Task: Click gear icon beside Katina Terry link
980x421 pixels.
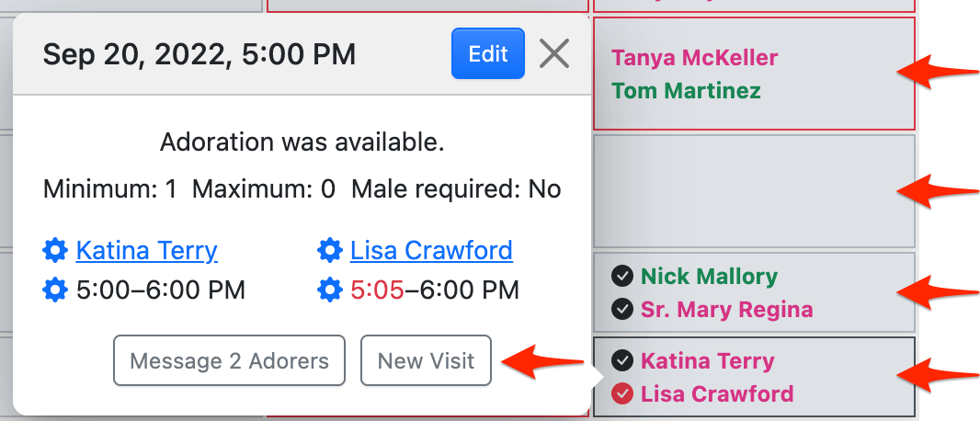Action: (x=55, y=250)
